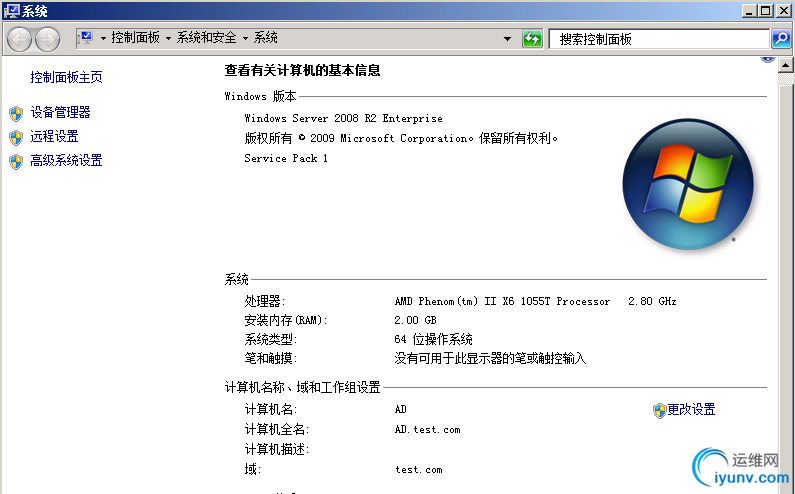The image size is (795, 494).
Task: Expand dropdown arrow before 系统和安全 breadcrumb
Action: pos(168,38)
